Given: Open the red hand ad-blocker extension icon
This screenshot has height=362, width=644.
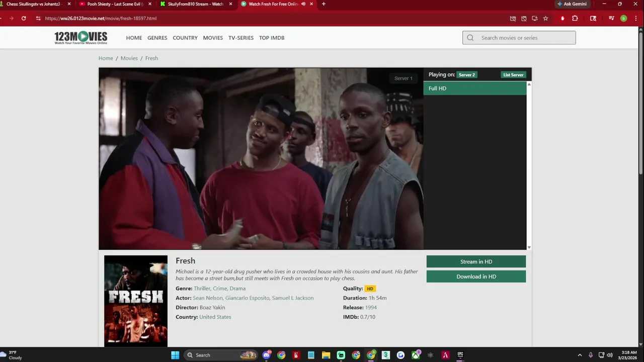Looking at the screenshot, I should click(562, 18).
